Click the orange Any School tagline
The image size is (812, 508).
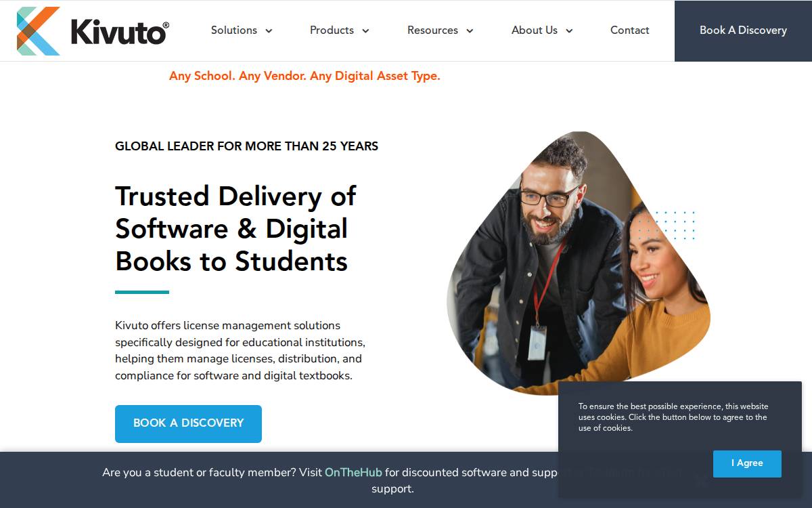pyautogui.click(x=304, y=76)
